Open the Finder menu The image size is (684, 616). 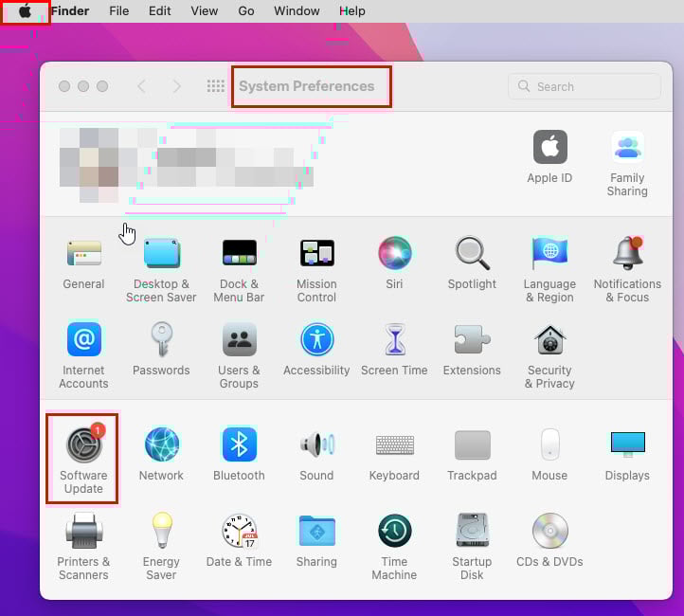70,11
